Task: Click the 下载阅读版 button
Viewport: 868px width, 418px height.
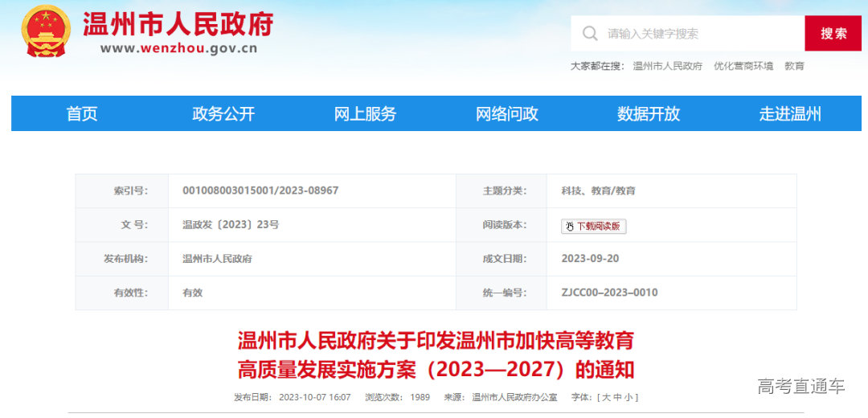Action: point(593,226)
